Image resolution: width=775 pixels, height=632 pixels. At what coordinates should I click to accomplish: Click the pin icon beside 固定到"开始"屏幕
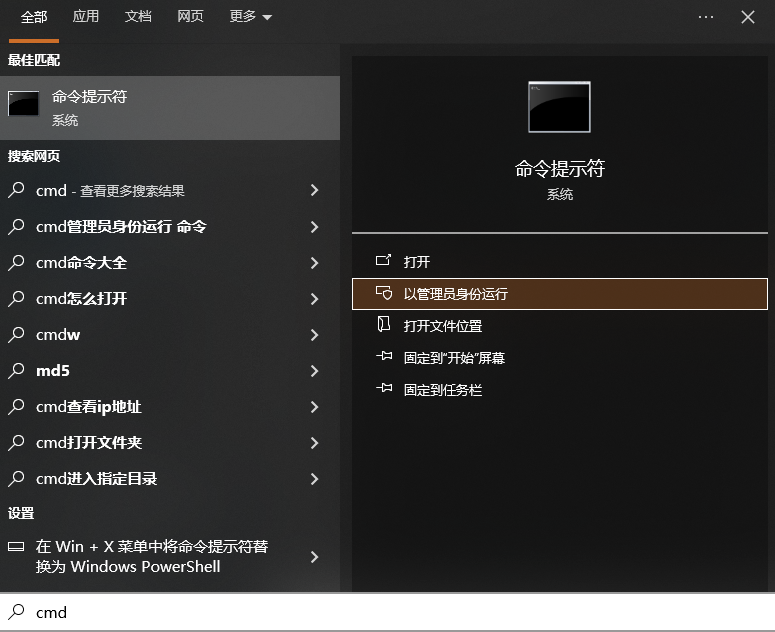(384, 356)
